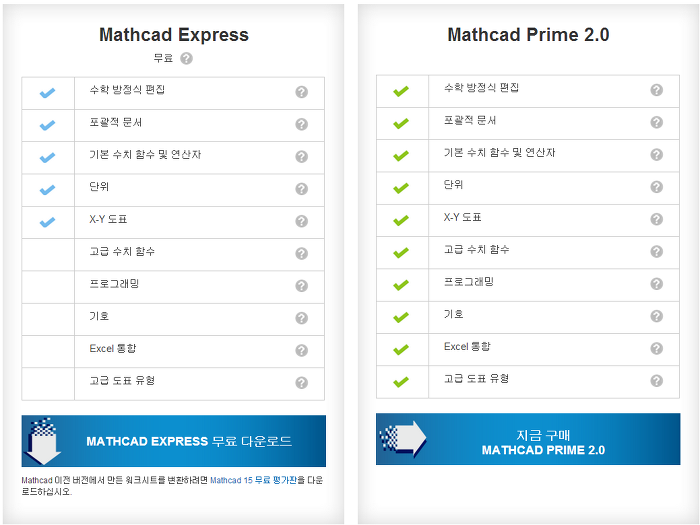Click MATHCAD EXPRESS 무료 다운로드 button
This screenshot has width=700, height=525.
point(174,441)
